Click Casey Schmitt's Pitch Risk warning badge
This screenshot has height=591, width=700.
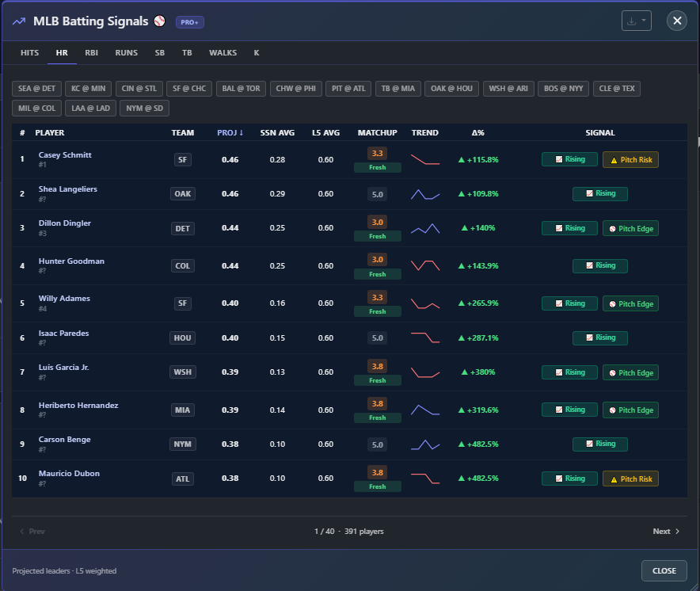[631, 159]
